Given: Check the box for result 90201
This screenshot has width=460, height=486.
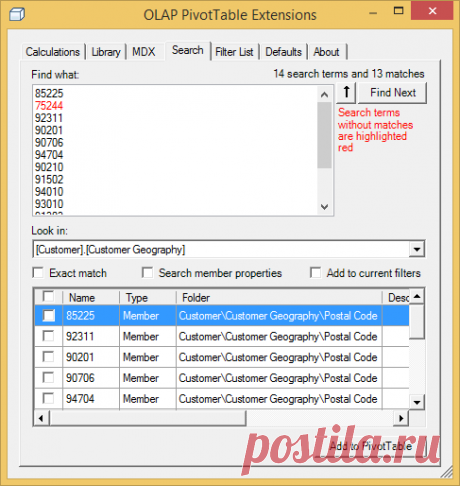Looking at the screenshot, I should click(x=48, y=357).
